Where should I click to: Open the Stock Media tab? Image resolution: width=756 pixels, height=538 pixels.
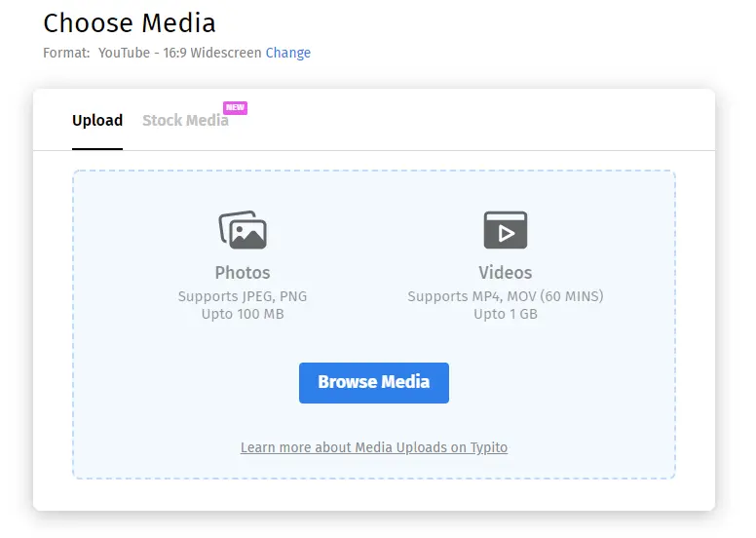186,120
